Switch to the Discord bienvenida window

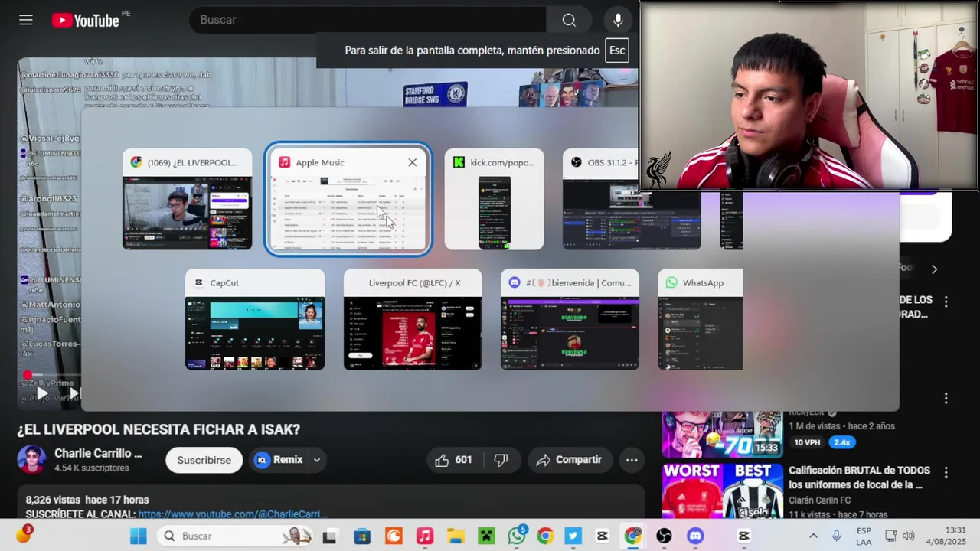point(570,320)
